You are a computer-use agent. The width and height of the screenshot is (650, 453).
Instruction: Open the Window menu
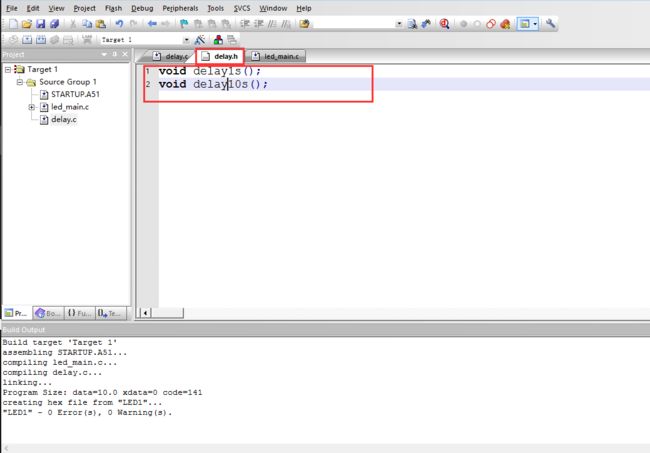273,8
